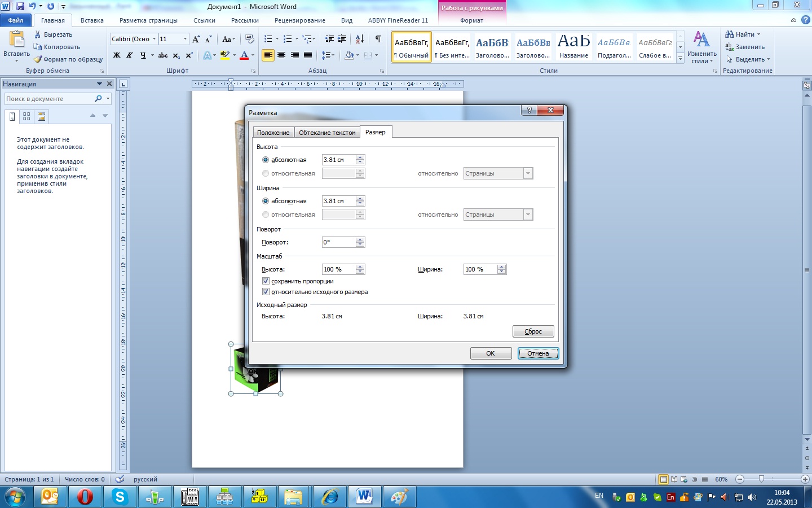Open the Выделить (Select) dropdown

748,59
